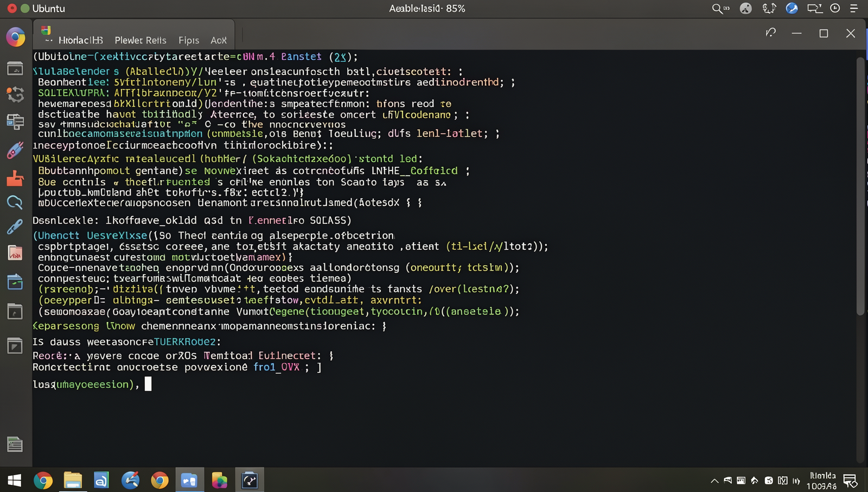This screenshot has height=492, width=868.
Task: Open the File Explorer folder in taskbar
Action: coord(73,480)
